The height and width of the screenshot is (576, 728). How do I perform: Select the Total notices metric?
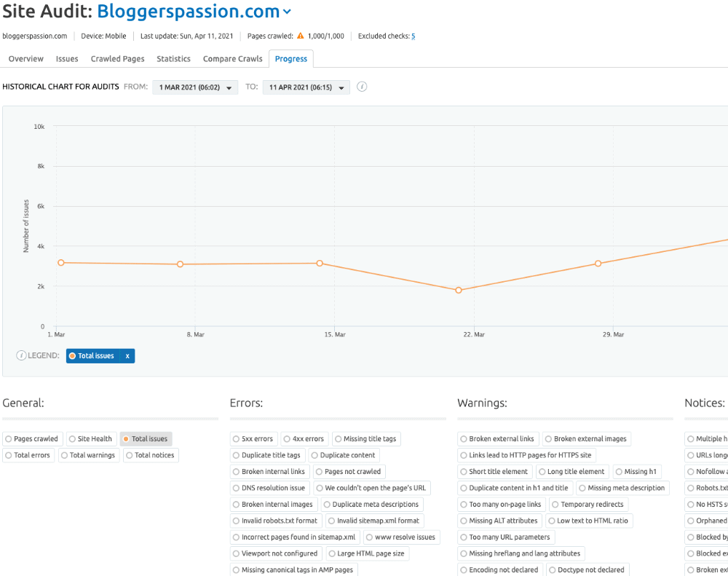(x=151, y=455)
